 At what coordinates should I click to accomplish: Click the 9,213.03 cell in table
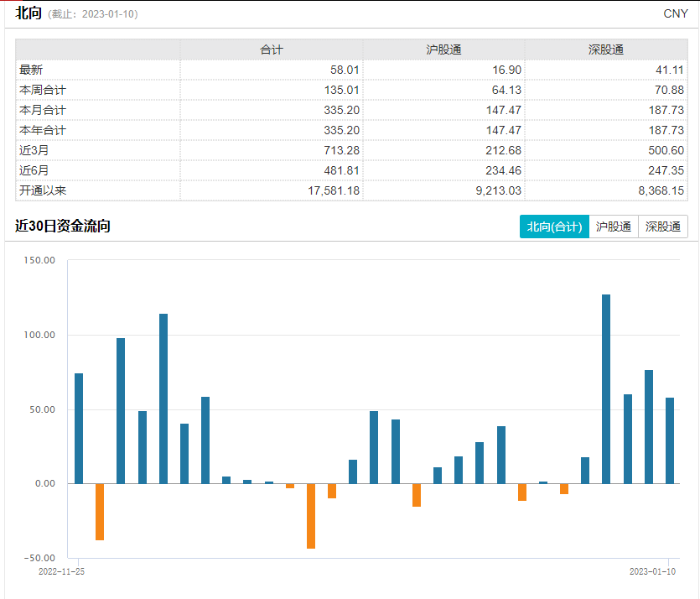coord(497,190)
